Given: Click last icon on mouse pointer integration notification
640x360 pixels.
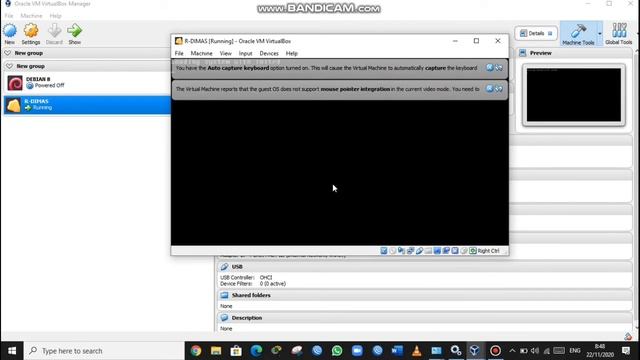Looking at the screenshot, I should (x=499, y=89).
